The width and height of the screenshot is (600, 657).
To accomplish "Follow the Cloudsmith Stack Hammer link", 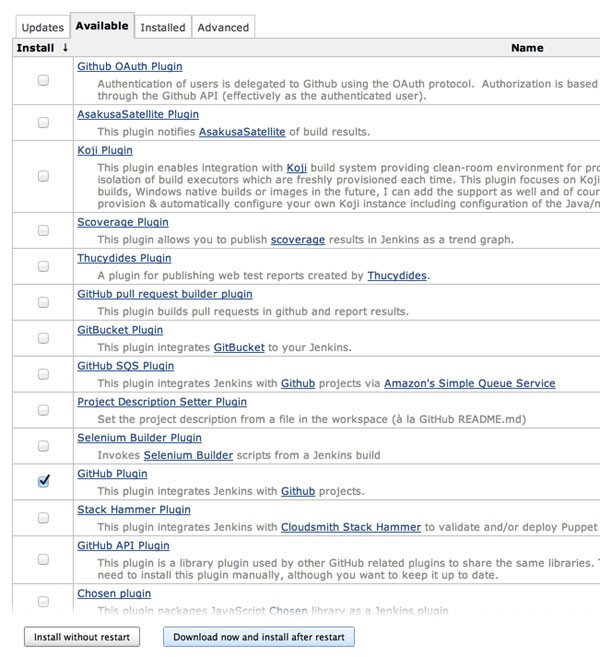I will click(x=351, y=528).
